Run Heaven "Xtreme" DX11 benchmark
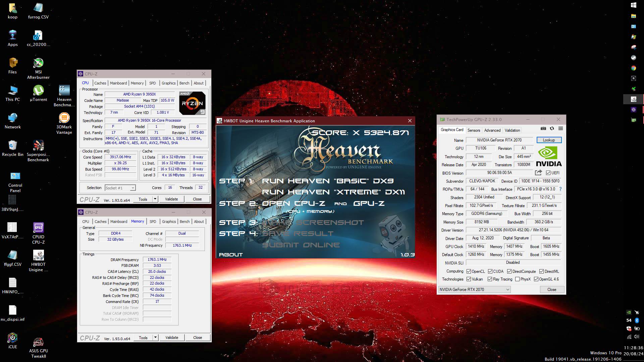This screenshot has height=362, width=644. [333, 192]
